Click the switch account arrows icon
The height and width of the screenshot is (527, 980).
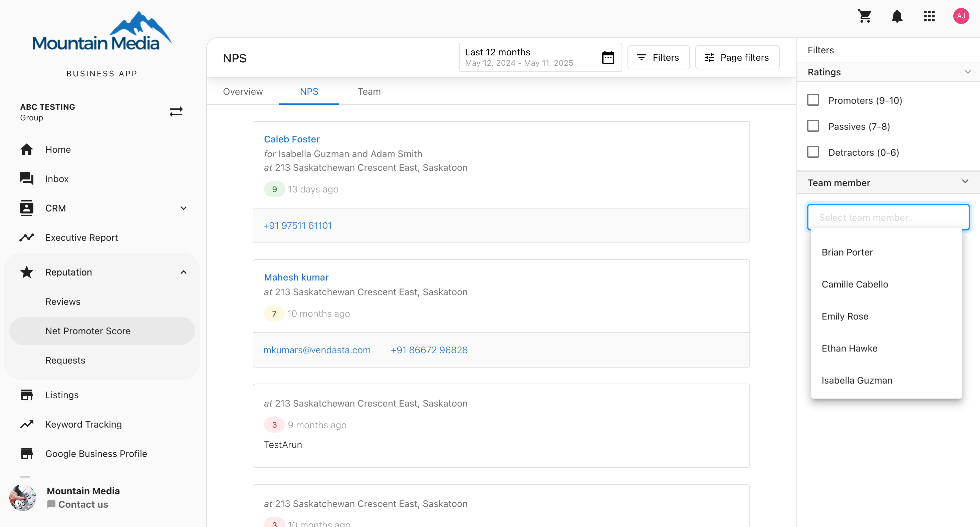click(176, 112)
